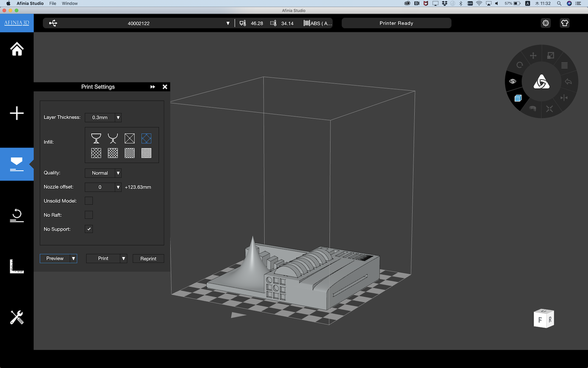Select the blue diamond-pattern infill option
This screenshot has width=588, height=368.
click(146, 138)
